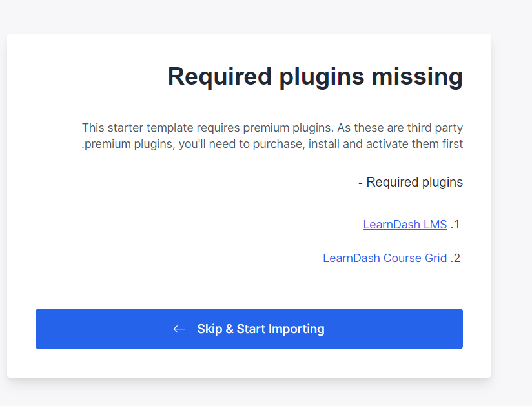Click the word 'Importing' on the blue button
This screenshot has width=532, height=406.
coord(296,329)
